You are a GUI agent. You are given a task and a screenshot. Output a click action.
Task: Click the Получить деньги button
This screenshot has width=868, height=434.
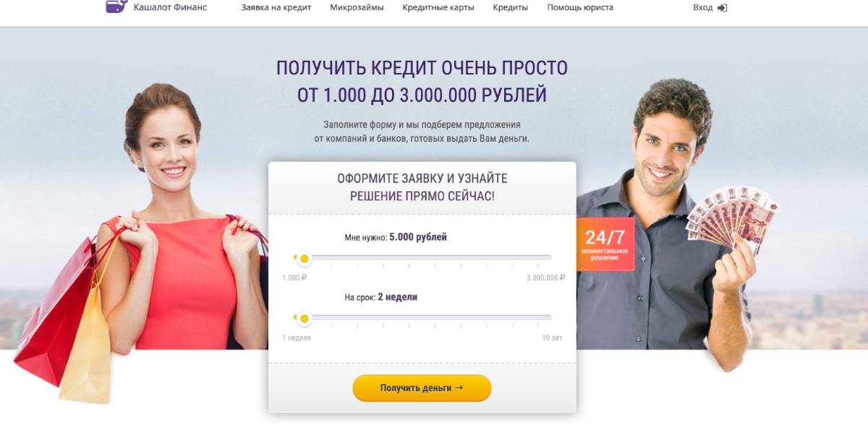tap(422, 388)
